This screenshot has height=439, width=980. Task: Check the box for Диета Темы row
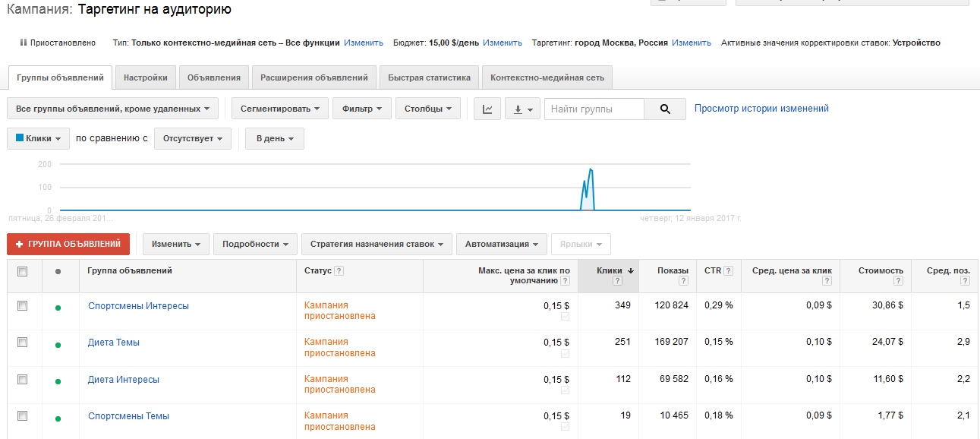(x=23, y=343)
